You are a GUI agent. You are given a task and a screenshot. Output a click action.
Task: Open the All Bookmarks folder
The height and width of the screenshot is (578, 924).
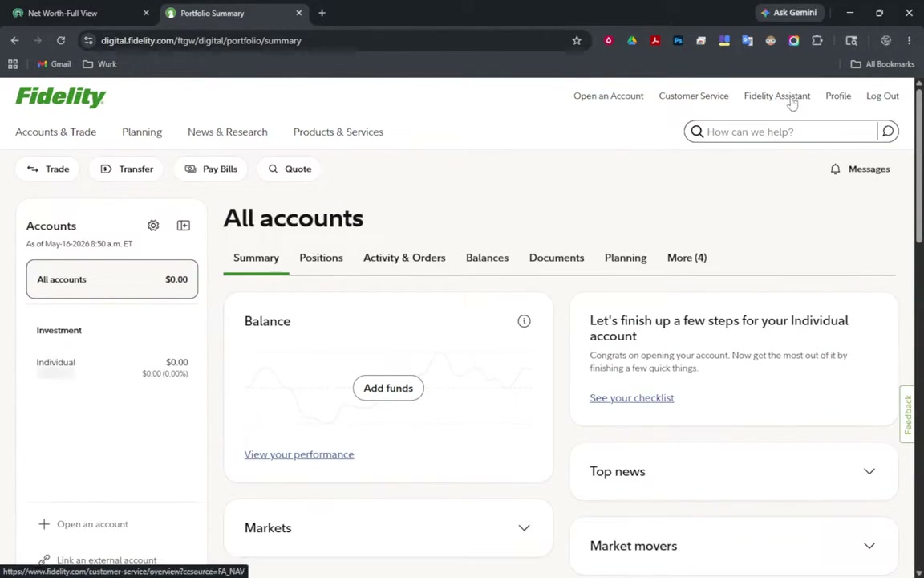tap(882, 64)
